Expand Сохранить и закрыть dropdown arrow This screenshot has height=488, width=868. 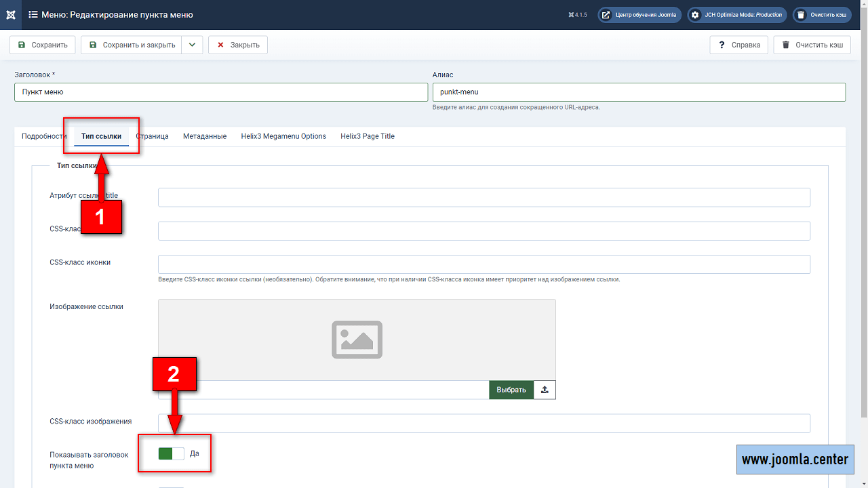[x=192, y=45]
